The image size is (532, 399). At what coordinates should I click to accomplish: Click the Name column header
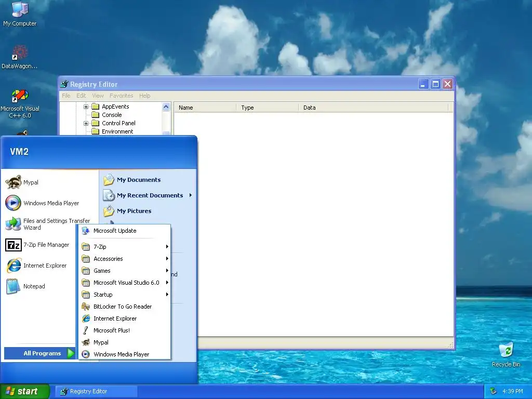point(205,108)
